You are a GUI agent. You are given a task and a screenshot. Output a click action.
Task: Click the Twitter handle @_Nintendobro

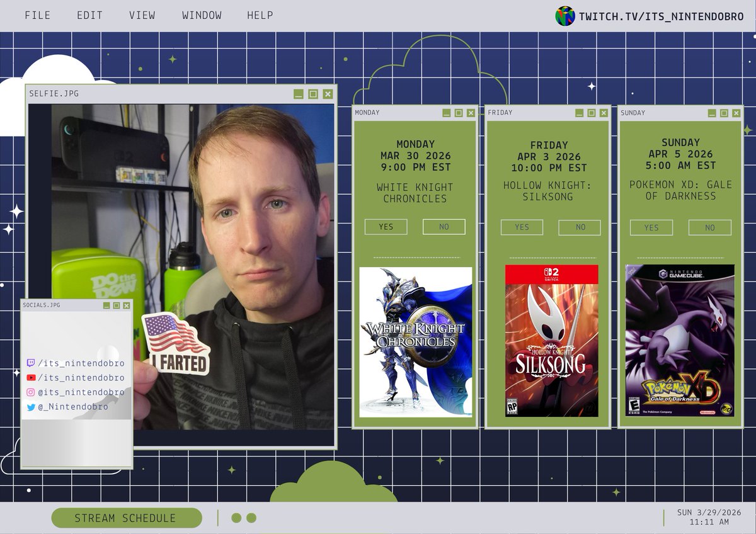(x=72, y=407)
